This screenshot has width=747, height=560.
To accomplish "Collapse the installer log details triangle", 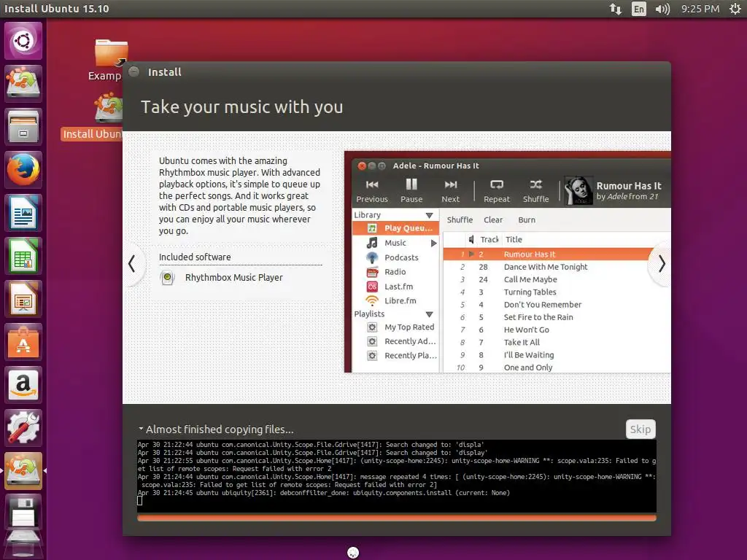I will tap(141, 429).
